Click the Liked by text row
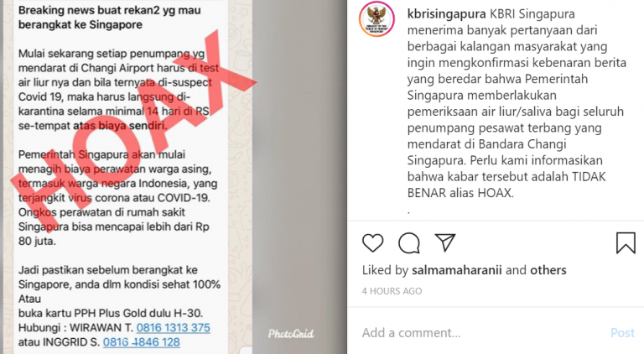The width and height of the screenshot is (644, 354). tap(464, 270)
